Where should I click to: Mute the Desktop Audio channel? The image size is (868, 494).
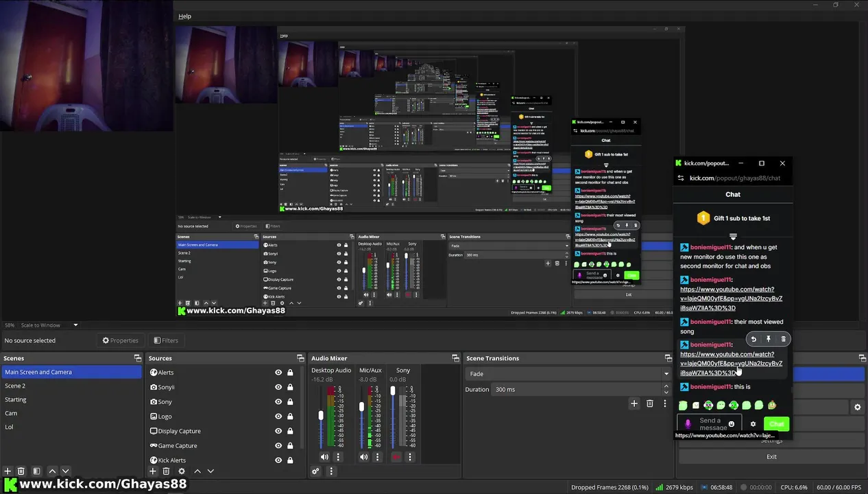[324, 457]
